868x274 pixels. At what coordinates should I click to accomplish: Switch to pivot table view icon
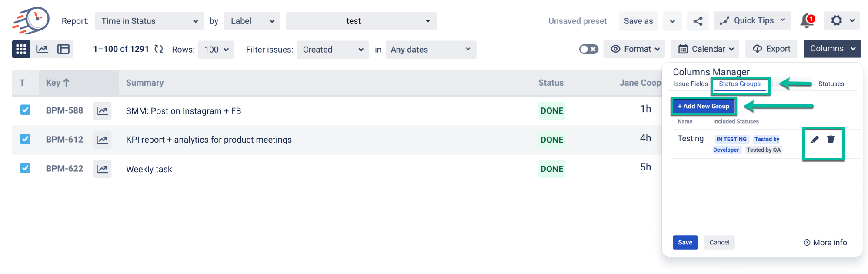pyautogui.click(x=63, y=49)
